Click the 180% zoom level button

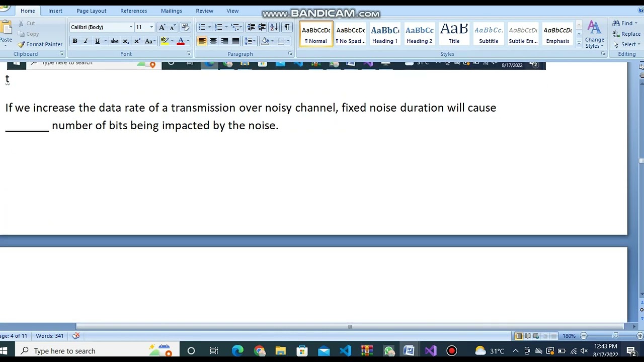(569, 336)
